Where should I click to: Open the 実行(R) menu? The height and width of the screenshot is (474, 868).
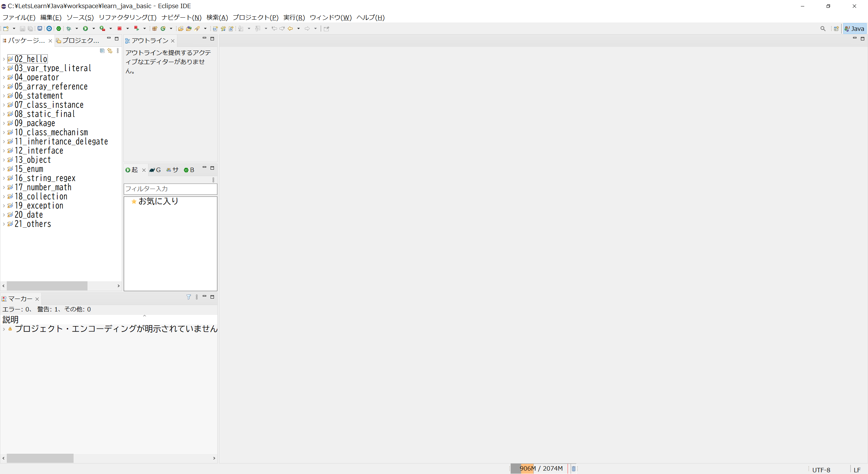tap(294, 17)
